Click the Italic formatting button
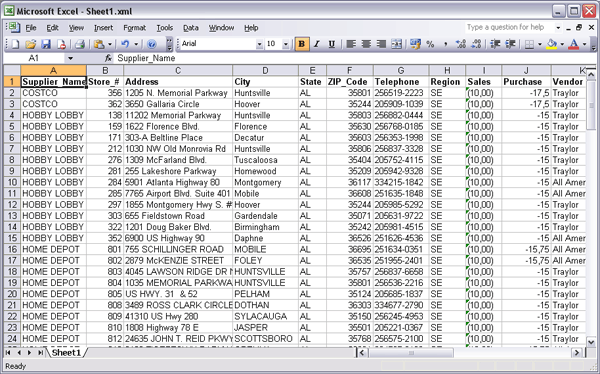The width and height of the screenshot is (600, 374). pos(316,44)
